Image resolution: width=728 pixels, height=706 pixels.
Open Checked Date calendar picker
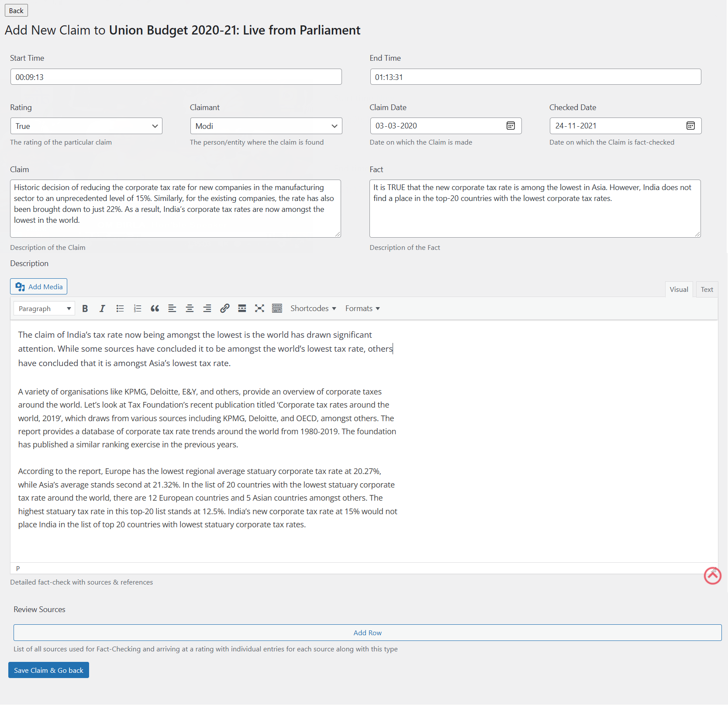[690, 126]
